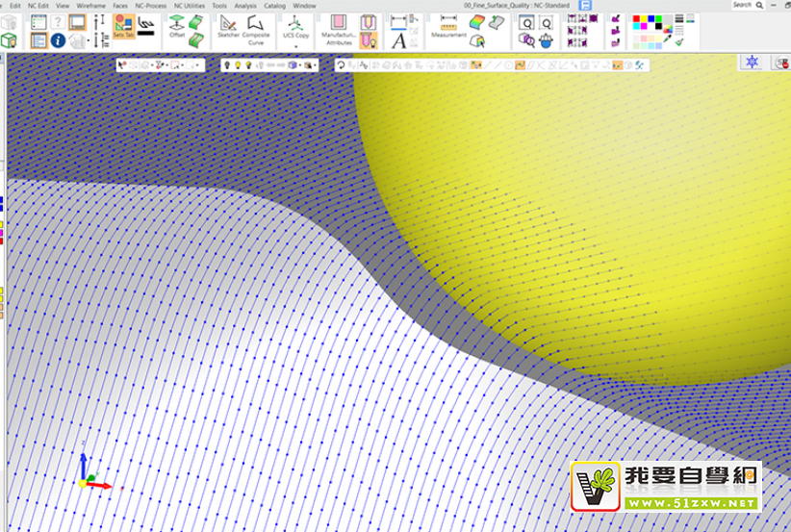Select the Composite Curve tool
The image size is (791, 532).
(x=256, y=27)
